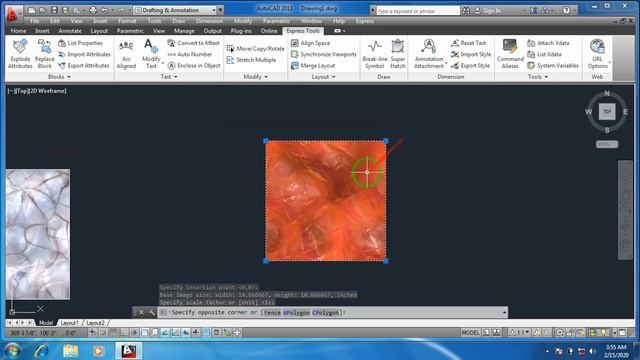Screen dimensions: 640x360
Task: Toggle Snap Mode in status bar
Action: click(x=103, y=333)
